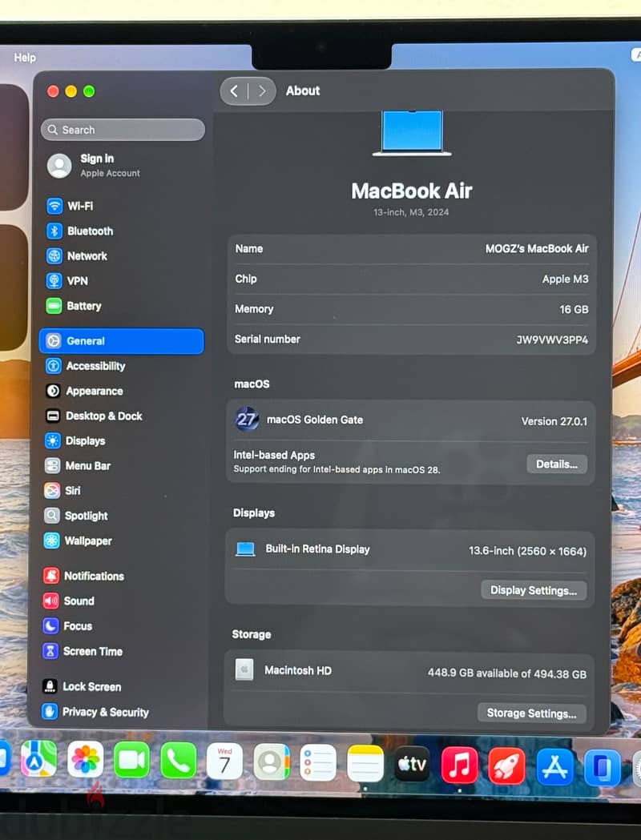Click the computer name MOGZ's MacBook Air
641x840 pixels.
pyautogui.click(x=537, y=248)
